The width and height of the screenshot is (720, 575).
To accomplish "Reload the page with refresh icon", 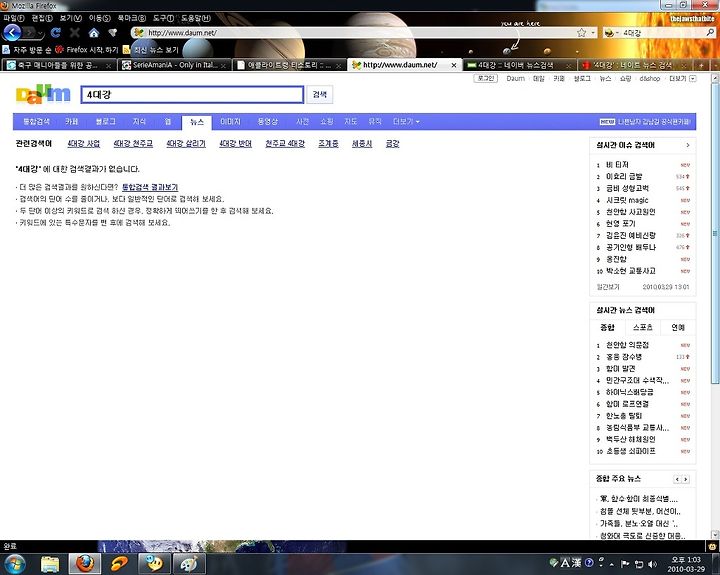I will coord(56,33).
